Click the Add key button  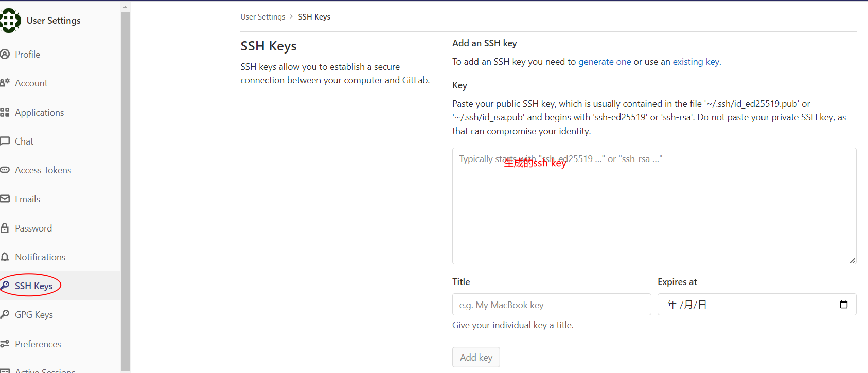476,357
